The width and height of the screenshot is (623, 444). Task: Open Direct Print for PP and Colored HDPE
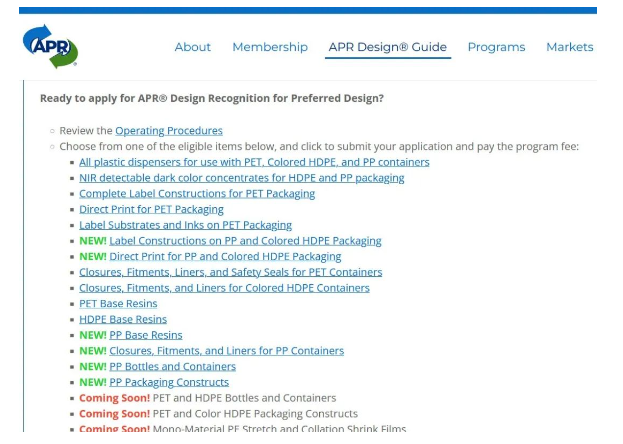225,256
